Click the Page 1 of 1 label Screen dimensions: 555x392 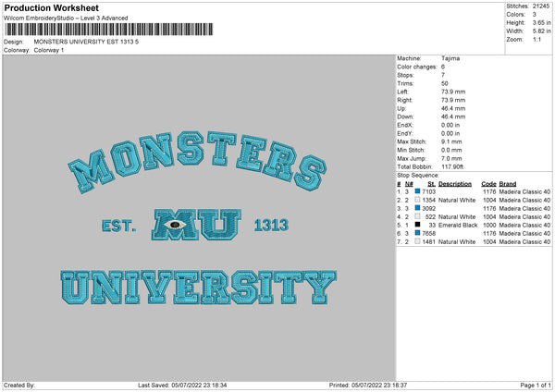point(536,385)
